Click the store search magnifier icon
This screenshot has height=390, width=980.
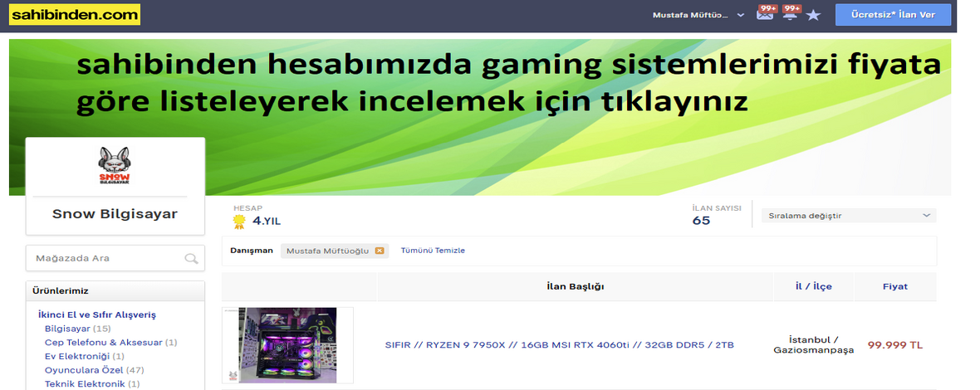point(191,258)
